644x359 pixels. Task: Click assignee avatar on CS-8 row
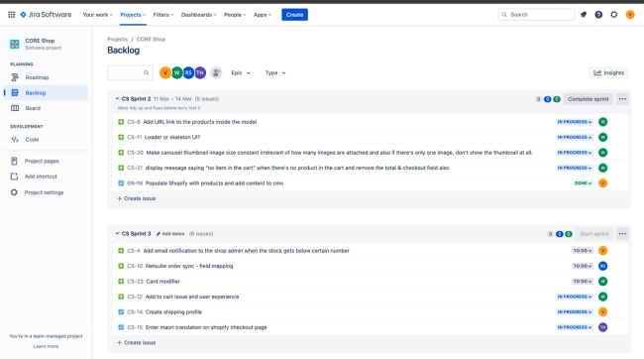click(602, 122)
